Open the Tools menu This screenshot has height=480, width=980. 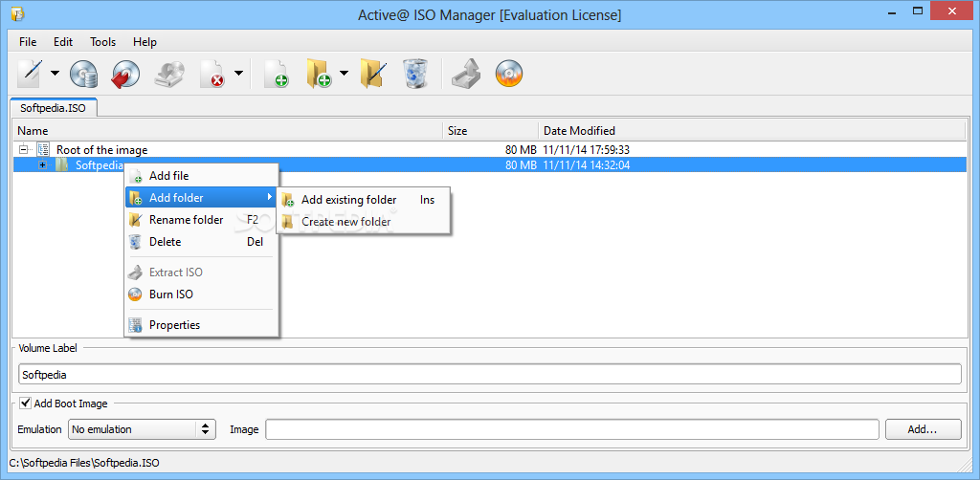click(103, 42)
